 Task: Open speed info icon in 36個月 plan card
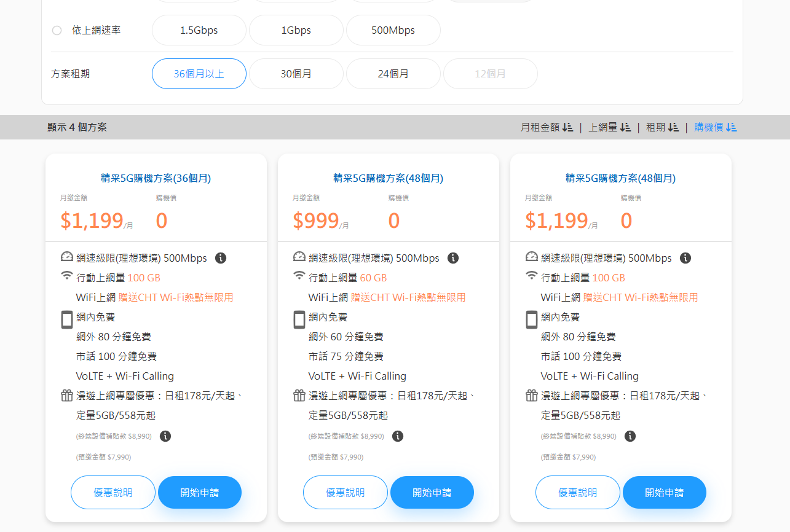coord(221,258)
